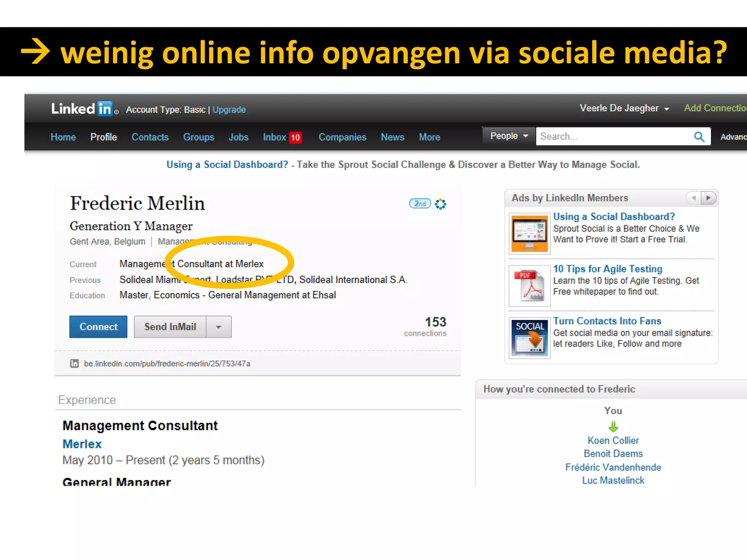747x560 pixels.
Task: Click the Using a Social Dashboard banner link
Action: point(227,164)
